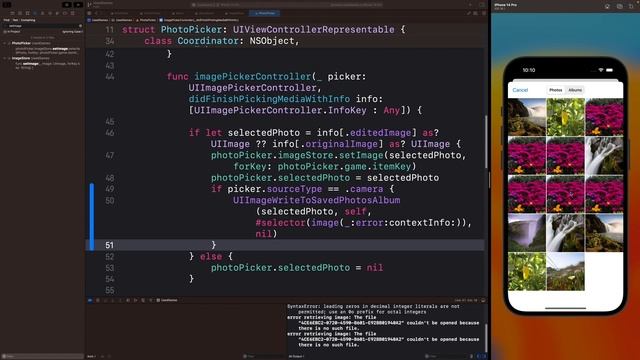Open the All Output console dropdown
Viewport: 640px width, 360px height.
(x=297, y=356)
